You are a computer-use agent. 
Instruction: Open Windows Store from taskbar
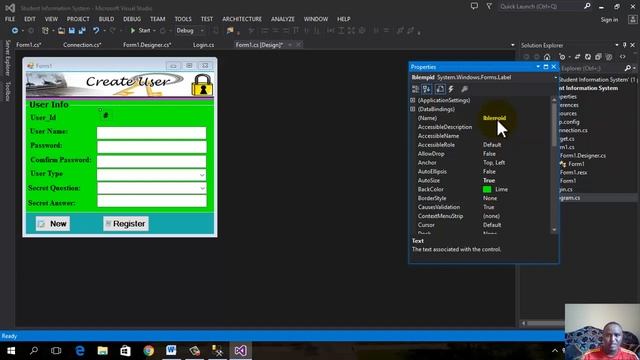[125, 351]
